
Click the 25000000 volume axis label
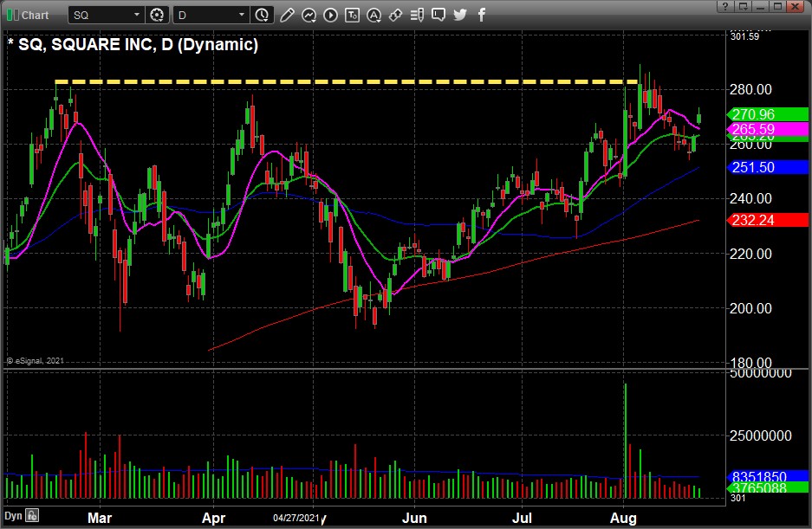(760, 435)
